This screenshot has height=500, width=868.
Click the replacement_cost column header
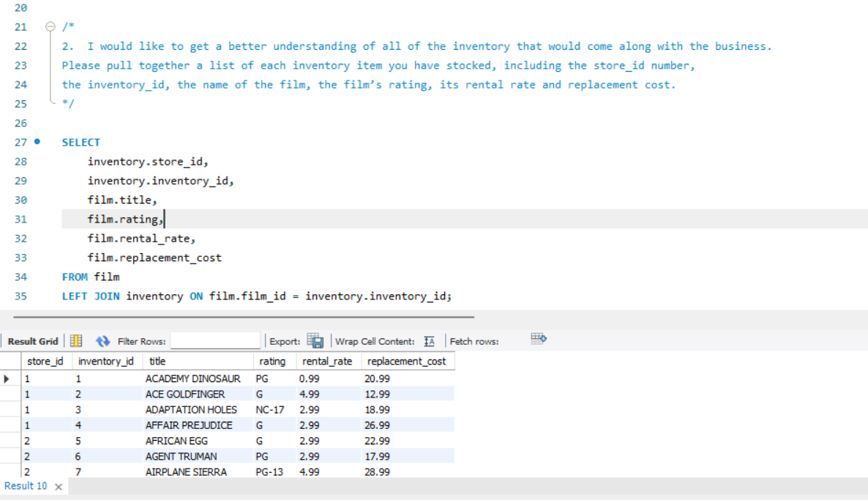click(407, 361)
